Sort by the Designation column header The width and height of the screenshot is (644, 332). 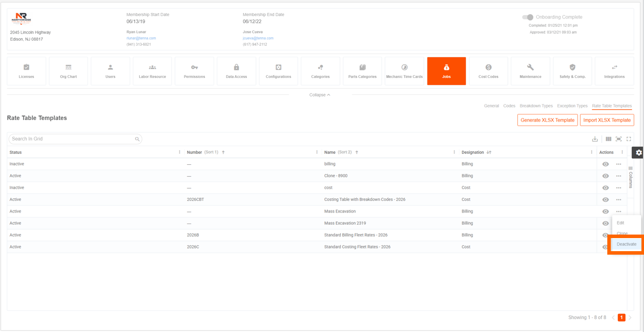coord(473,152)
